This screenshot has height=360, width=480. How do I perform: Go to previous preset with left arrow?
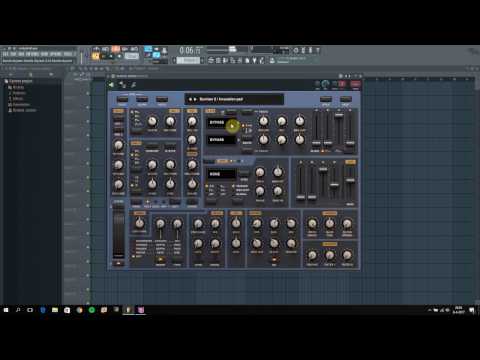(190, 99)
